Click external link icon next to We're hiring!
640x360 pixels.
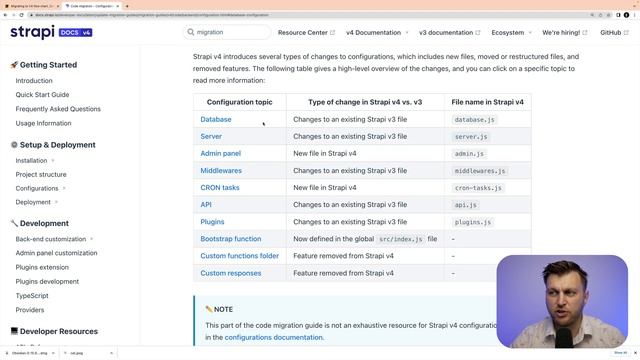[584, 32]
